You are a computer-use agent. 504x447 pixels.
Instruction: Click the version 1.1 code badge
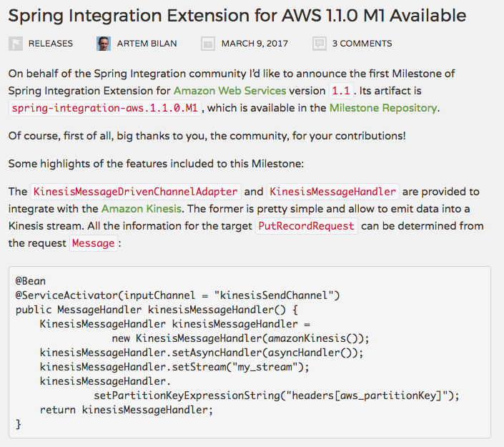[340, 92]
